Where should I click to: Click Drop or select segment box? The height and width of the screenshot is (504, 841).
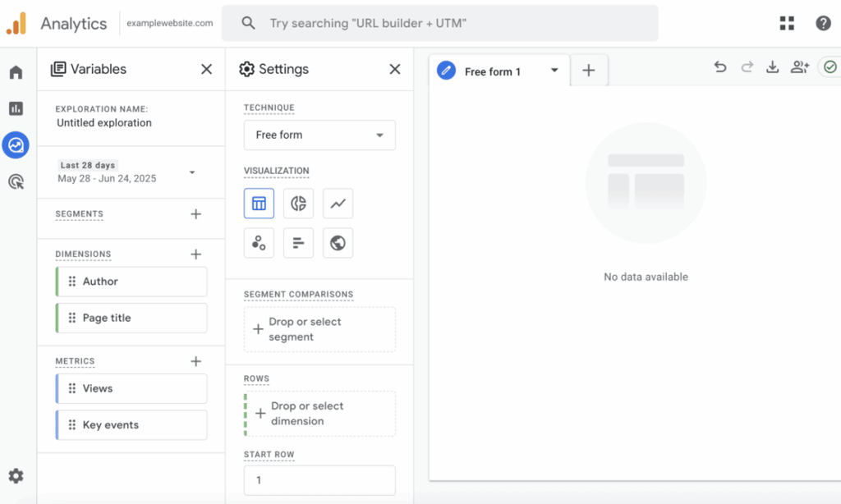(x=319, y=329)
